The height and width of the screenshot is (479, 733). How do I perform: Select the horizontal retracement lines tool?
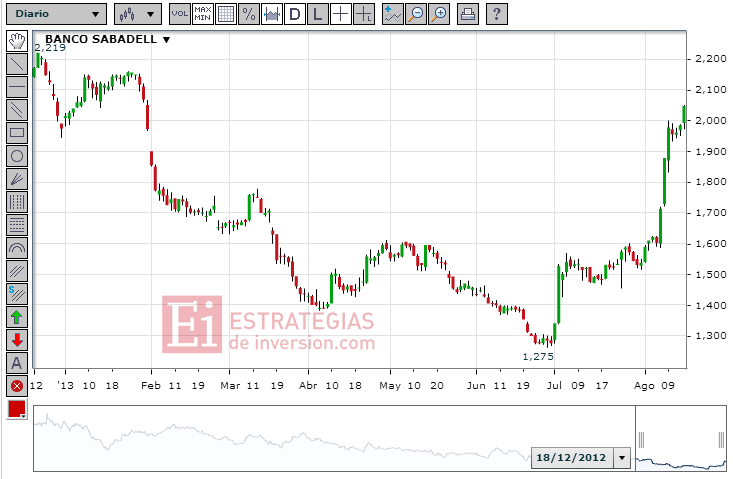(17, 225)
